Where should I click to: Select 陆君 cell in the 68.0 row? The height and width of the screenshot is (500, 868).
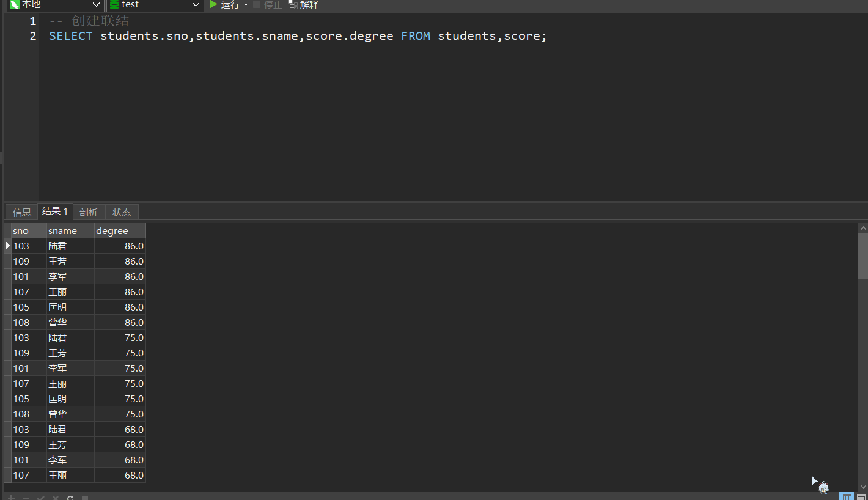70,430
